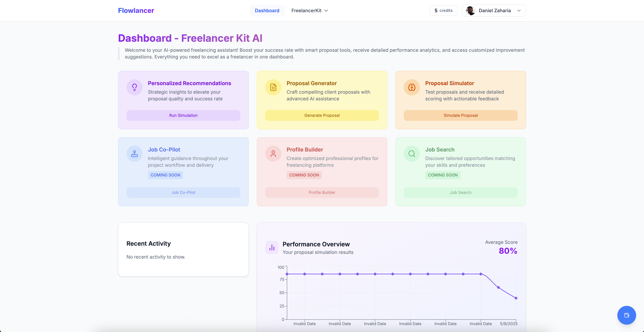Click the person icon in Profile Builder
Screen dimensions: 644x332
pos(273,154)
